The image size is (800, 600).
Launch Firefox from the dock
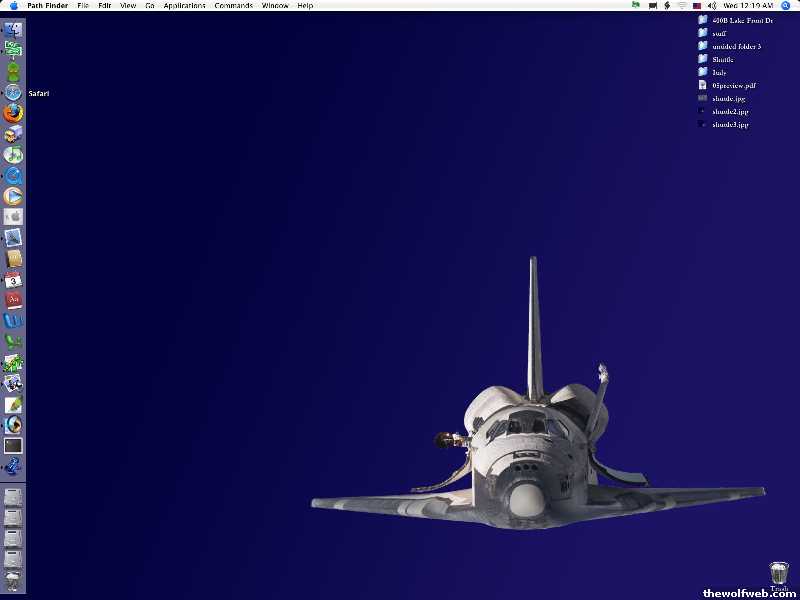[x=13, y=113]
